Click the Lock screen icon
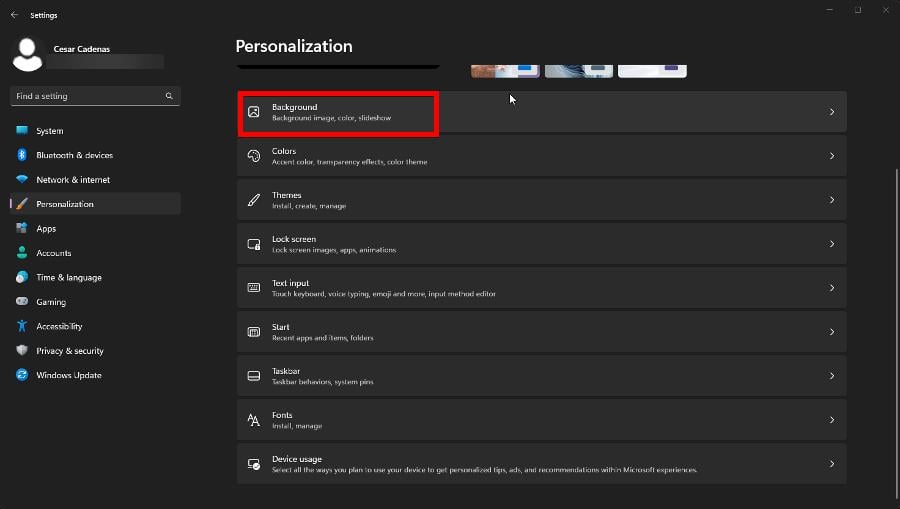The height and width of the screenshot is (509, 900). 254,244
